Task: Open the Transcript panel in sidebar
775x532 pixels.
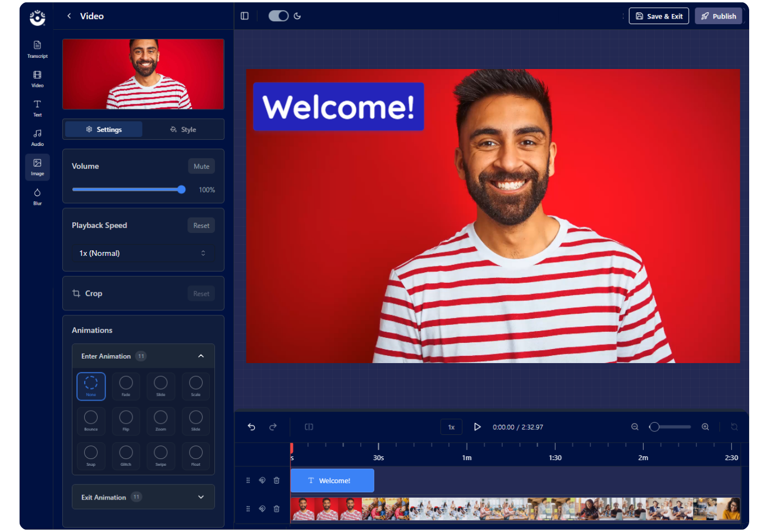Action: click(37, 49)
